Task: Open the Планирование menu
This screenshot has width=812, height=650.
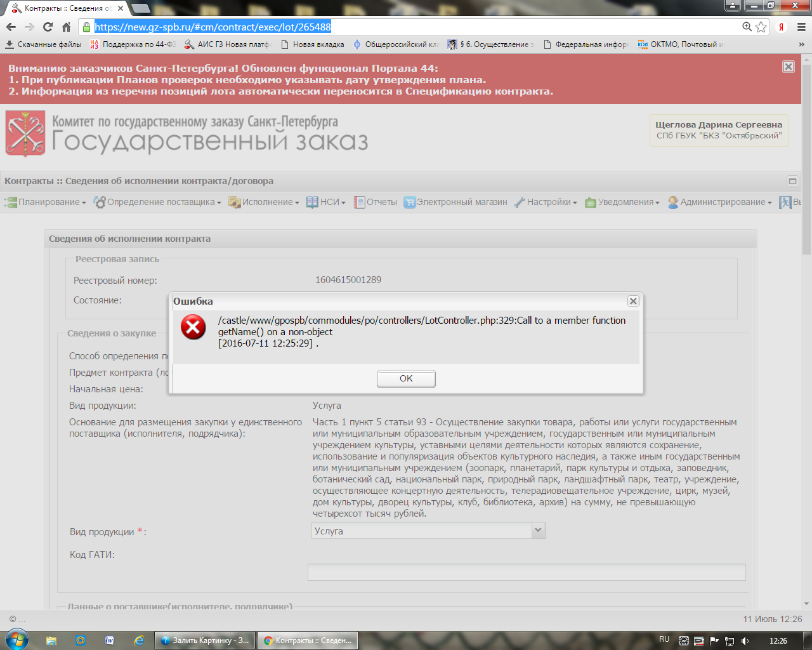Action: 45,202
